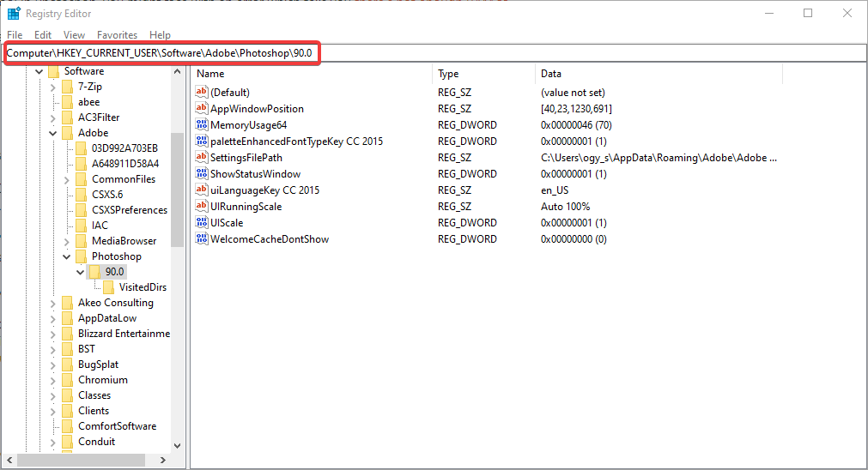Click the VisitedDirs folder icon

(108, 287)
